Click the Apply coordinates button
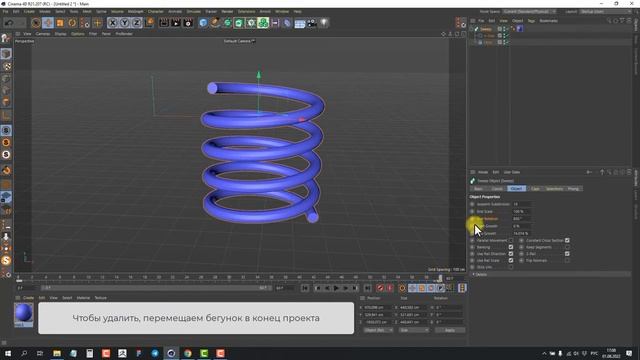This screenshot has width=640, height=360. point(450,330)
